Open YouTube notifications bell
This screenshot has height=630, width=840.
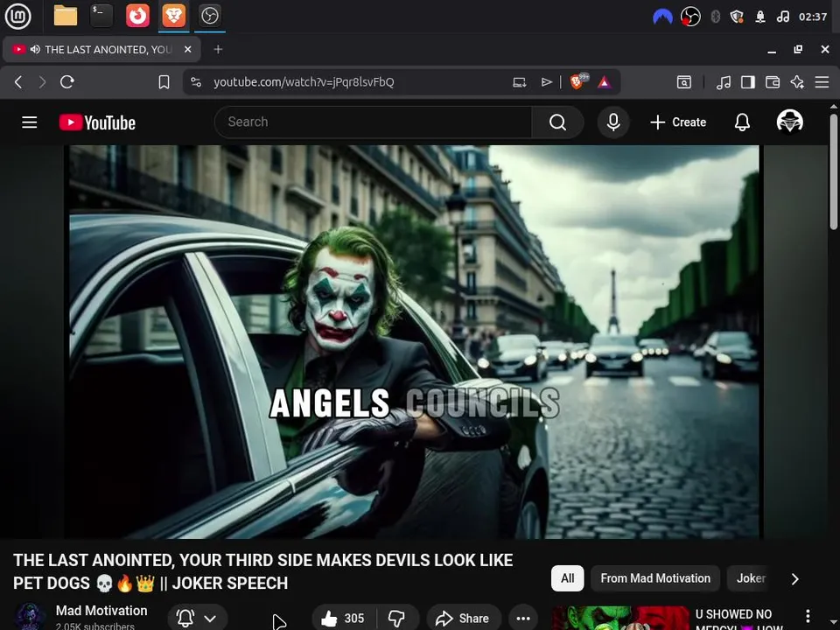[742, 122]
